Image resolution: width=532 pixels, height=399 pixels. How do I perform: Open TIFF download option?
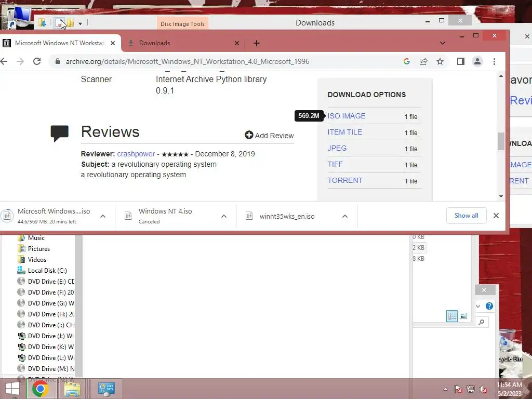pos(335,164)
